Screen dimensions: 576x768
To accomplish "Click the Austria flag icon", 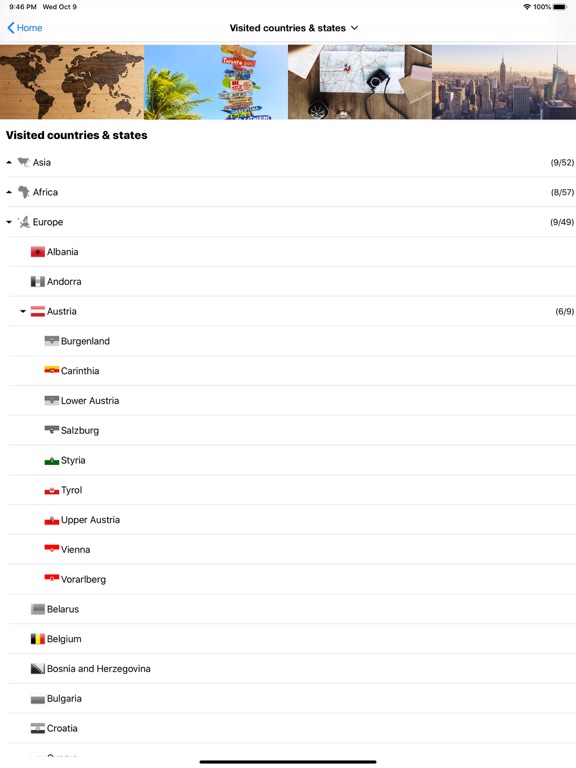I will point(38,311).
